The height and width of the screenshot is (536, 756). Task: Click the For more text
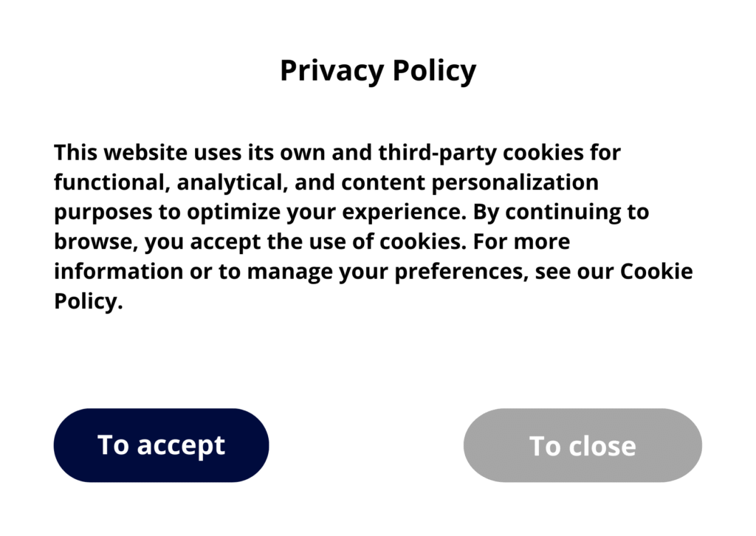tap(521, 242)
